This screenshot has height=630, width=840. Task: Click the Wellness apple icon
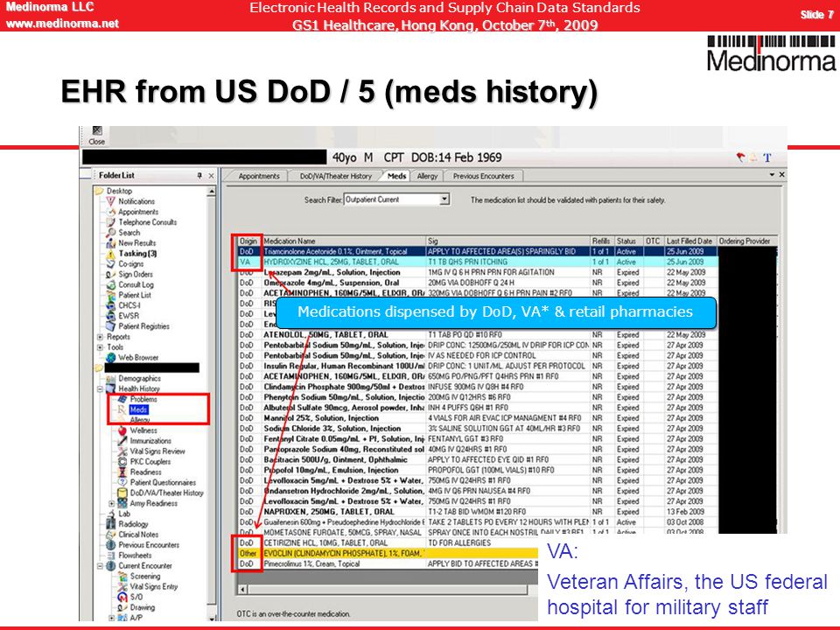tap(122, 430)
